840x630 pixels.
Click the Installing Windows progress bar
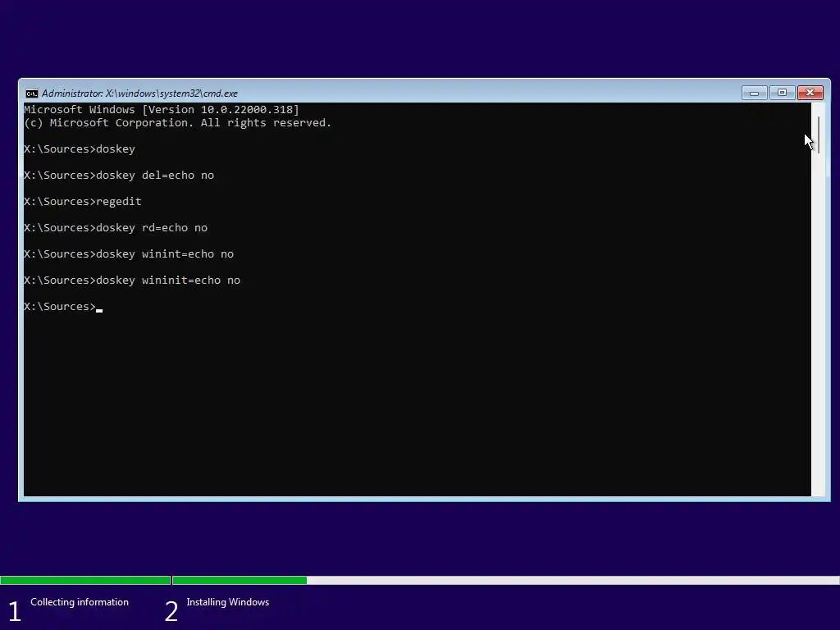[x=505, y=580]
